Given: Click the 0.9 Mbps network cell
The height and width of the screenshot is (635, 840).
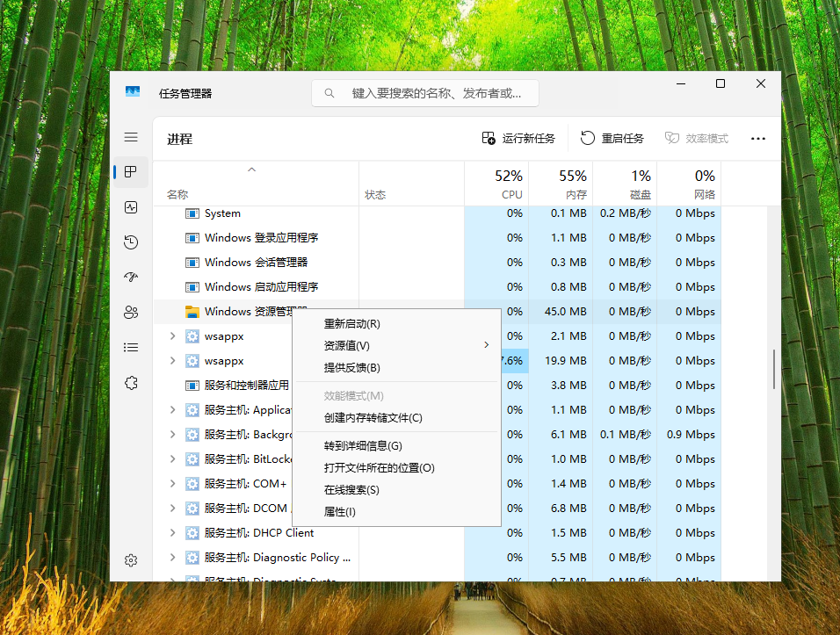Looking at the screenshot, I should [691, 435].
